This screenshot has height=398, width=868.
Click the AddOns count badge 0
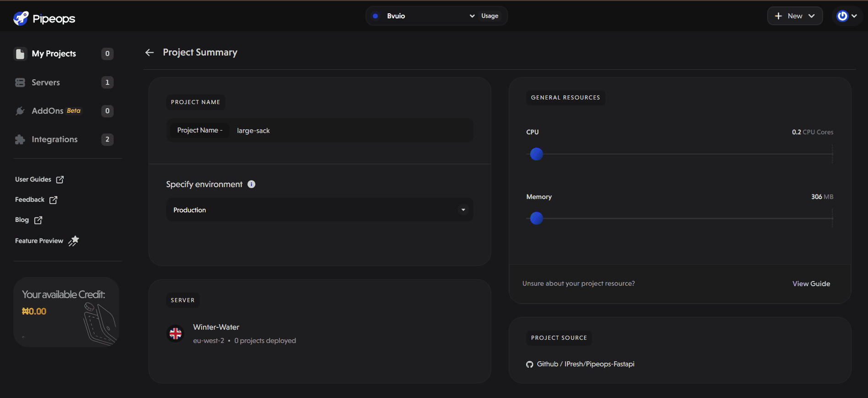click(107, 111)
